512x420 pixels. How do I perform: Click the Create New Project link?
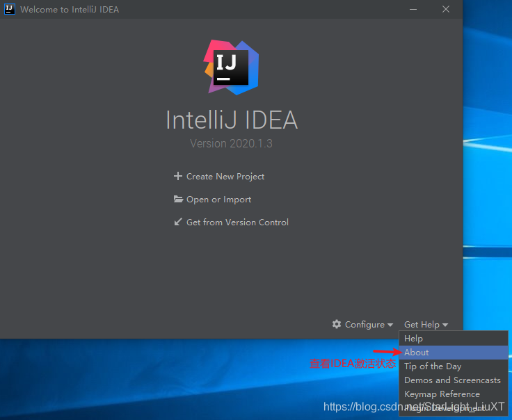pyautogui.click(x=225, y=177)
